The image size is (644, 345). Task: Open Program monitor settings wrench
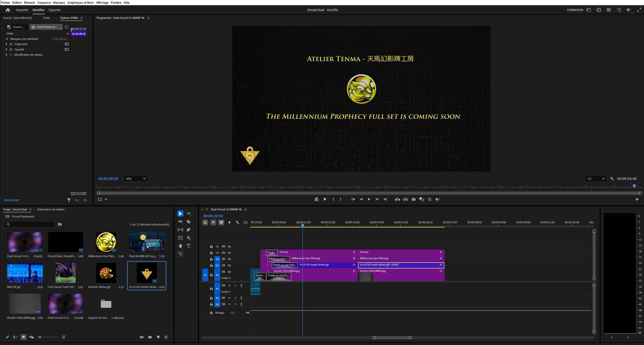coord(612,178)
